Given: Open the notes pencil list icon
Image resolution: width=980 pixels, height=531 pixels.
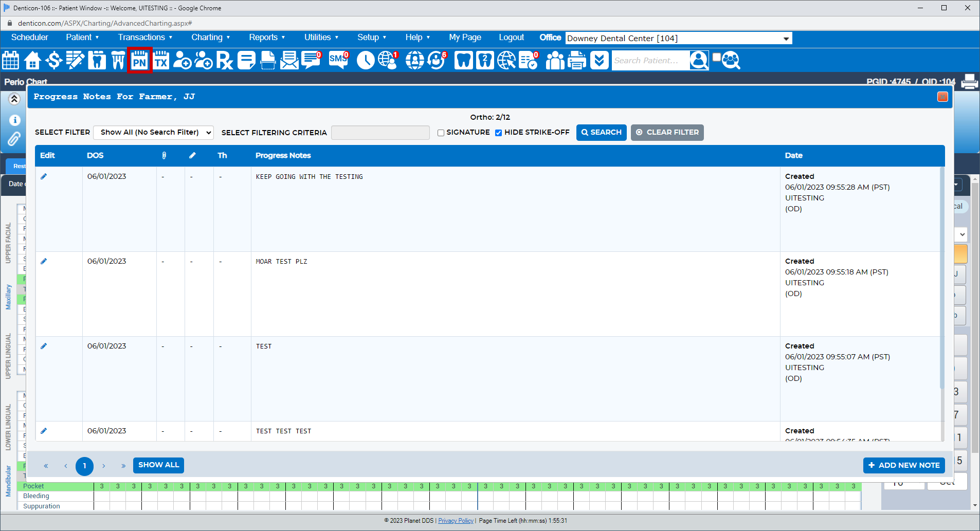Looking at the screenshot, I should click(x=75, y=60).
